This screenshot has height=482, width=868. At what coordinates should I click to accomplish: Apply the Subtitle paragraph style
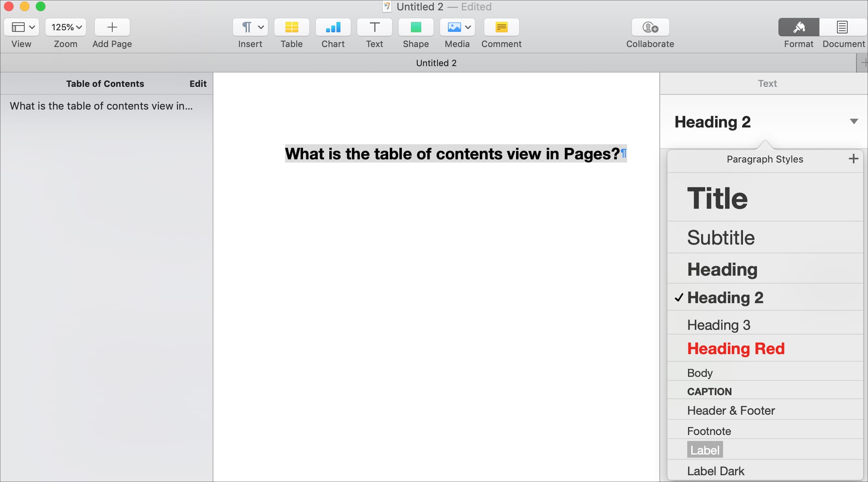coord(765,237)
